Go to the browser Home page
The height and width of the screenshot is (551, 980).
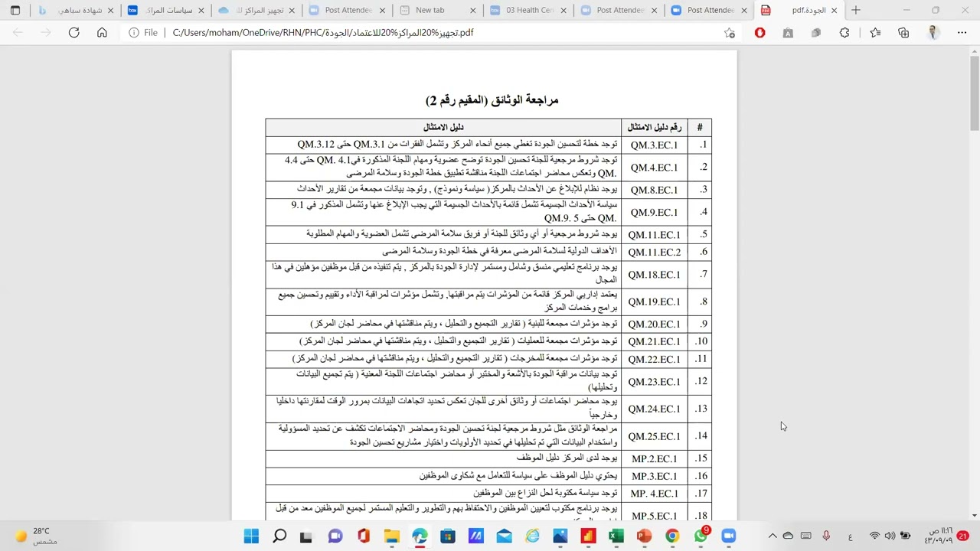pyautogui.click(x=102, y=33)
